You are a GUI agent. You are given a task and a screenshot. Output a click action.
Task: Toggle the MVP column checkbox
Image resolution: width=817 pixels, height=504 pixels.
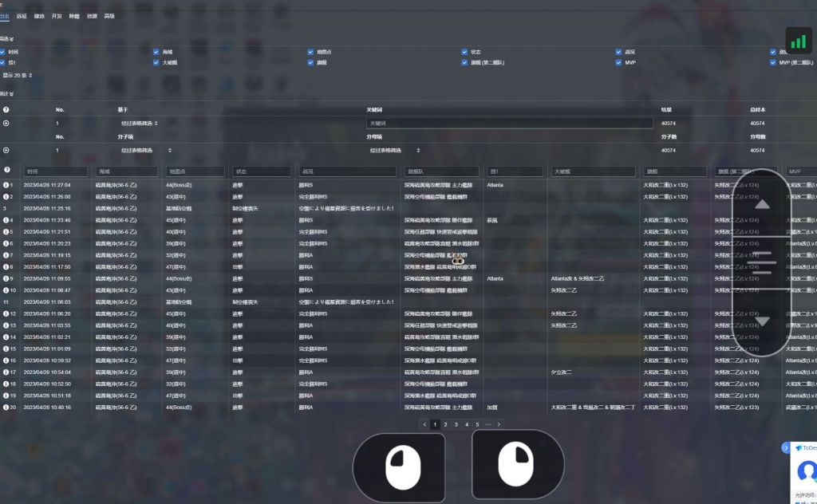[618, 62]
